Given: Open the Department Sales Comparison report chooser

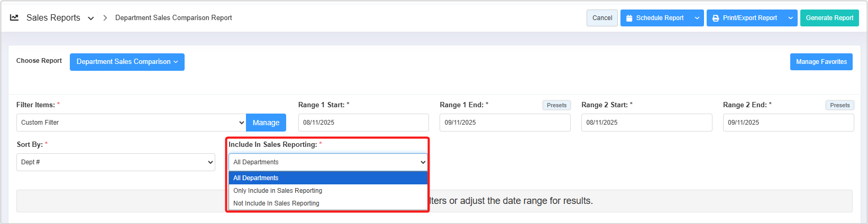Looking at the screenshot, I should 127,62.
